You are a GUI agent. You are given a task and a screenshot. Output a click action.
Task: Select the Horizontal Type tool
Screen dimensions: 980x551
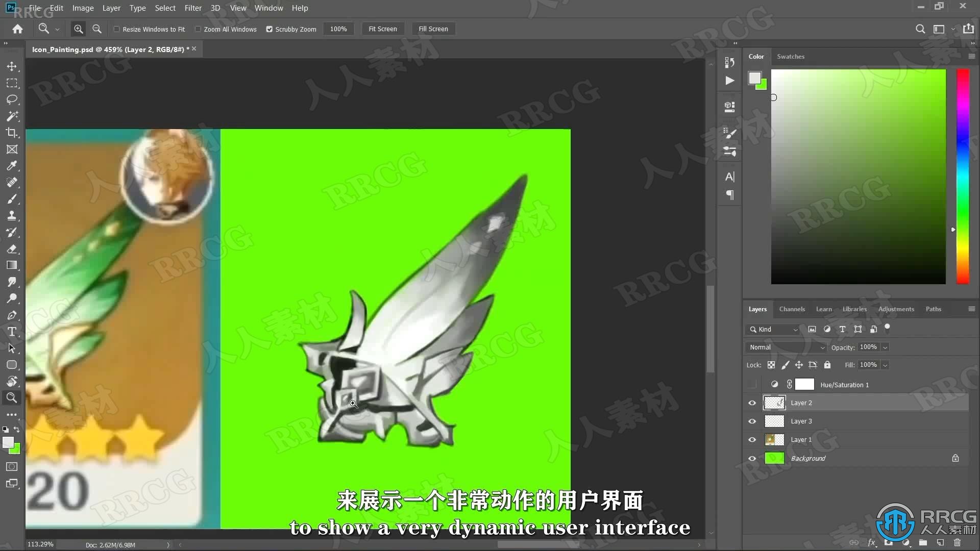12,332
